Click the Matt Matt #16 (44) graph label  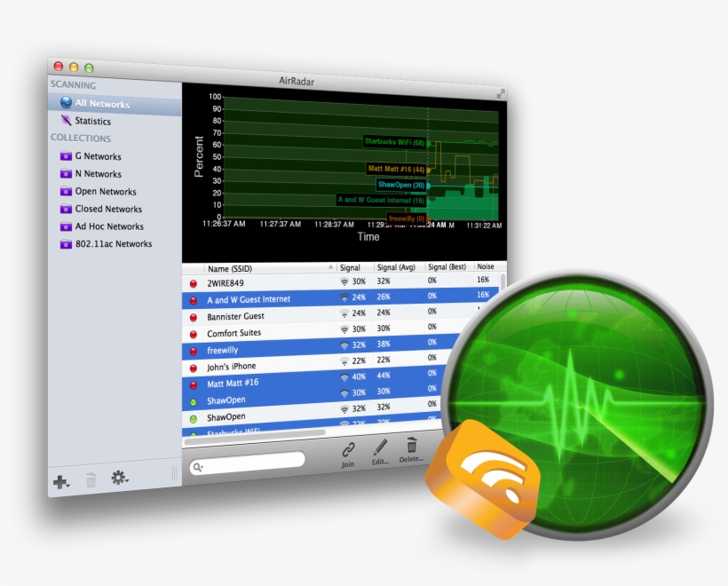[397, 169]
